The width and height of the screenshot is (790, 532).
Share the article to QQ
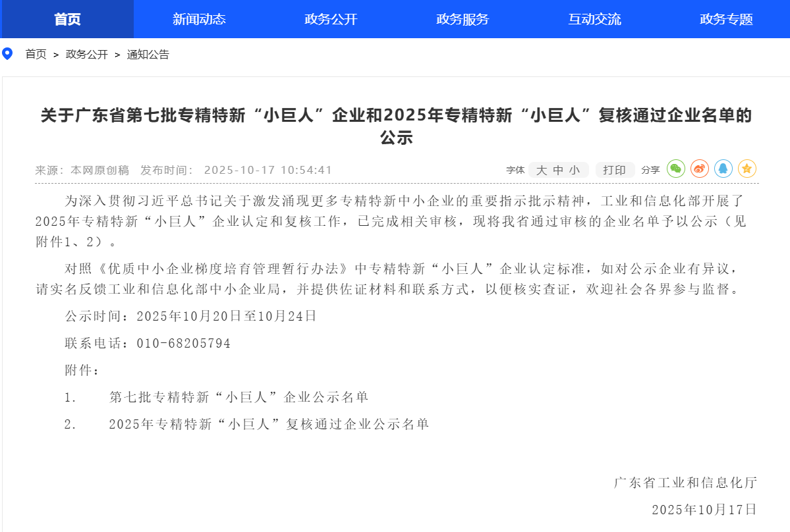(x=723, y=169)
